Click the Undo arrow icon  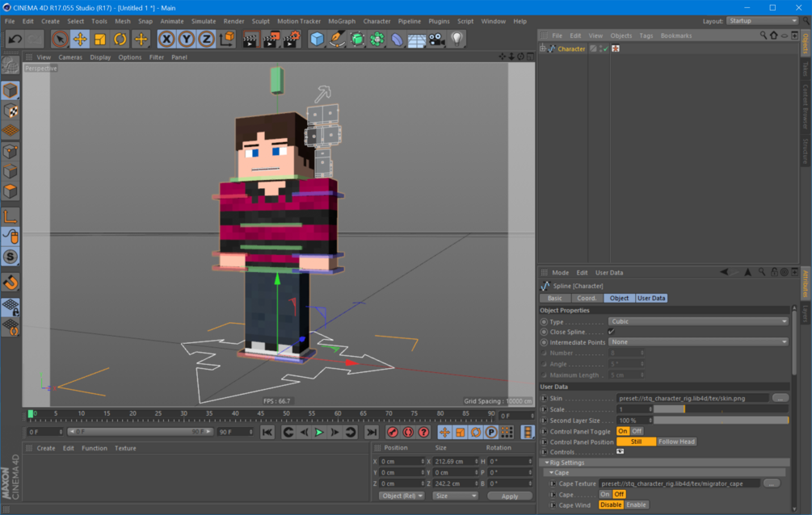pyautogui.click(x=15, y=39)
